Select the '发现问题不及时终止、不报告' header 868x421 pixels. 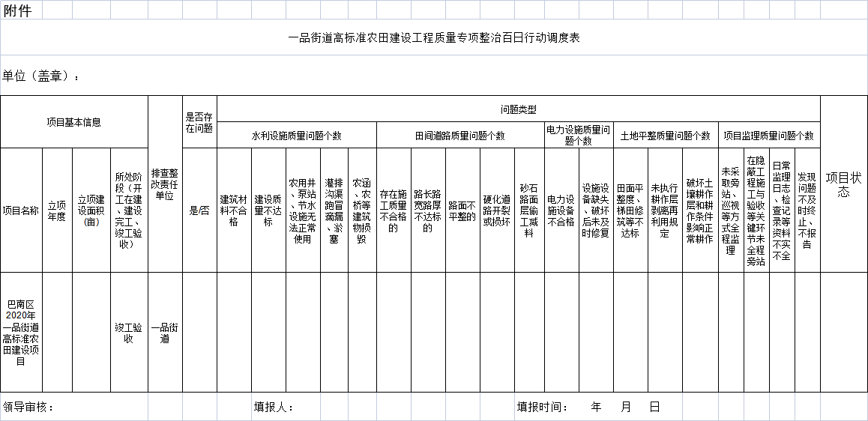807,210
